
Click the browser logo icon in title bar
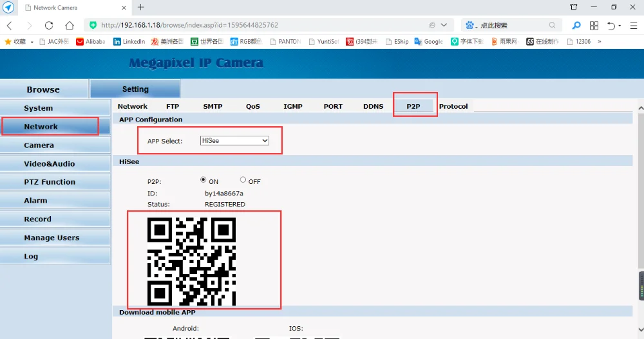click(x=8, y=7)
